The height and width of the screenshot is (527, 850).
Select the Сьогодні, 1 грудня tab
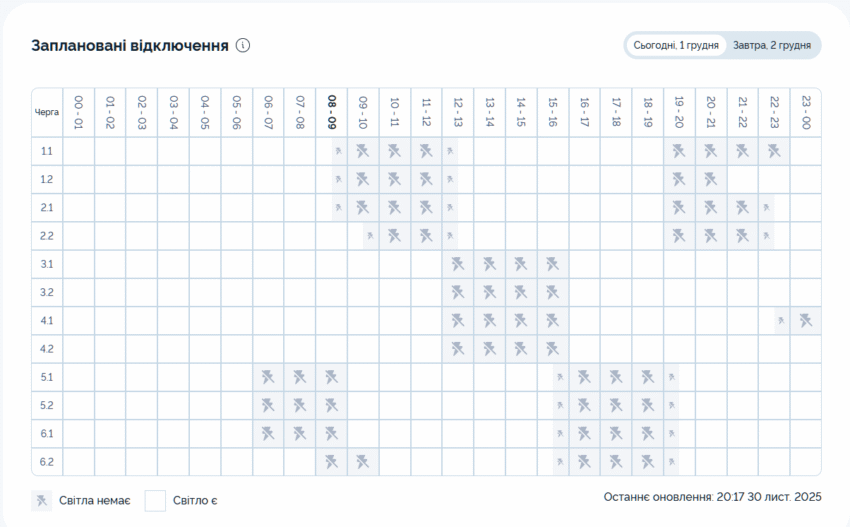click(675, 45)
